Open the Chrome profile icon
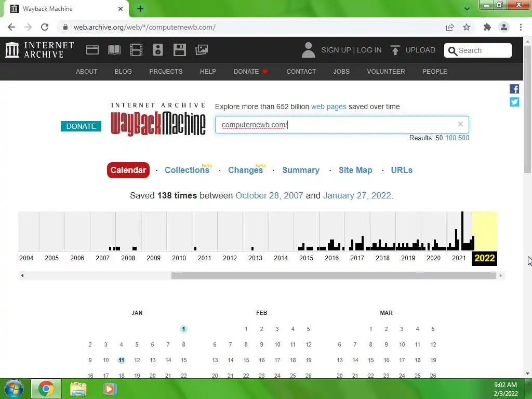532x399 pixels. pos(504,27)
